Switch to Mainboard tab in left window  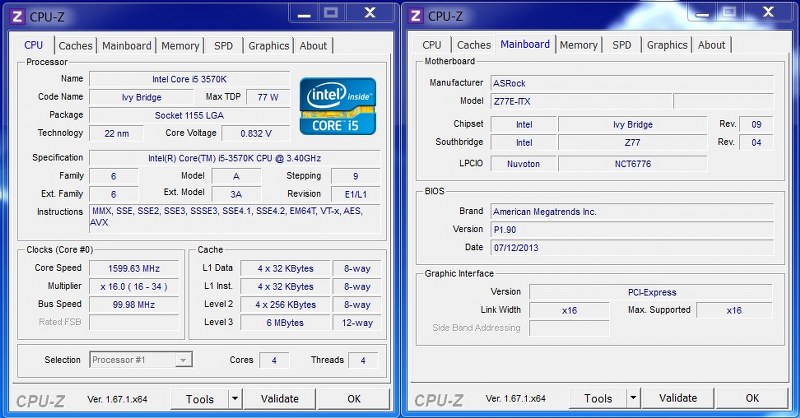pyautogui.click(x=127, y=45)
